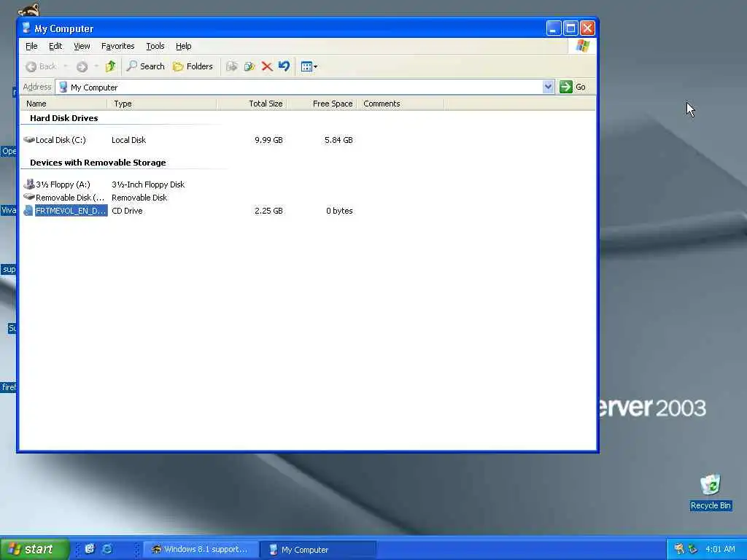Screen dimensions: 747x560
Task: Click the My Computer title bar icon
Action: [26, 28]
